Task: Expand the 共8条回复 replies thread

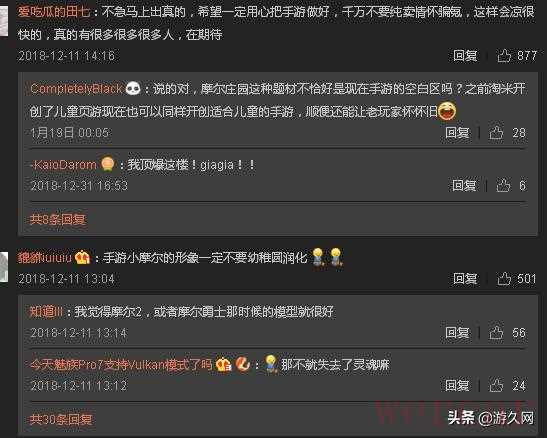Action: pyautogui.click(x=58, y=219)
